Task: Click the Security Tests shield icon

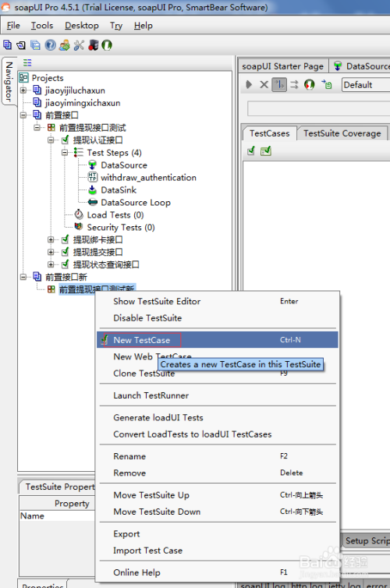Action: pos(78,226)
